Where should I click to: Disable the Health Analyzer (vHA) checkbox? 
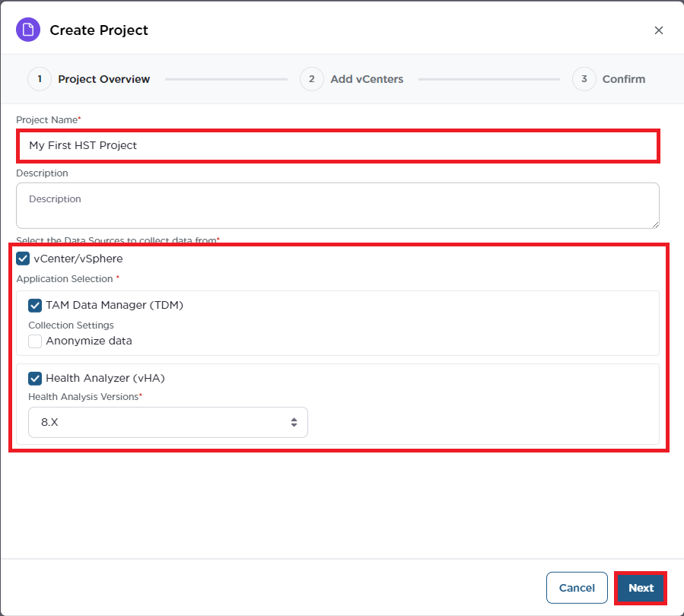36,378
